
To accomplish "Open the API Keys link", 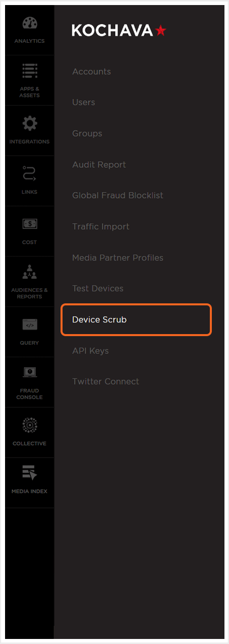I will (x=90, y=351).
